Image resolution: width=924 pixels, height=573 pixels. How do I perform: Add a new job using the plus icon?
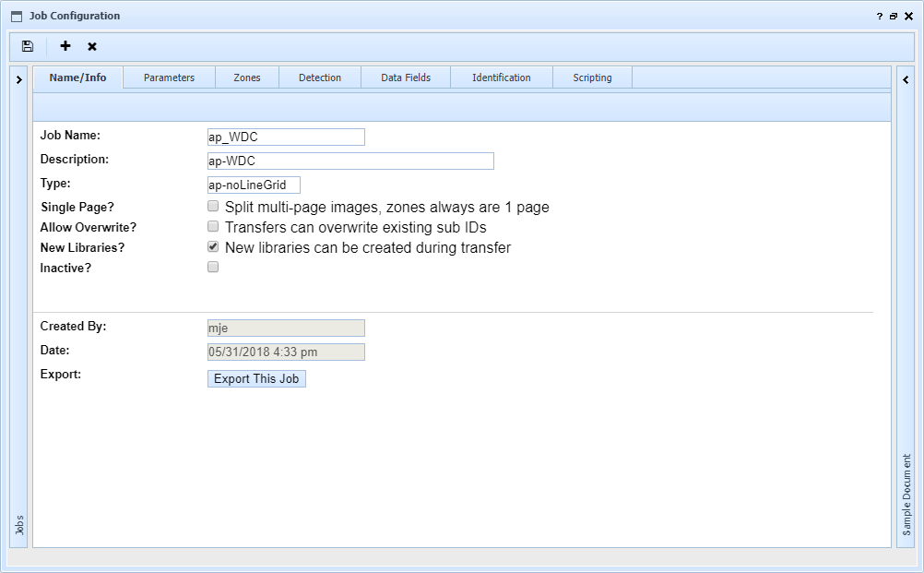(x=65, y=46)
